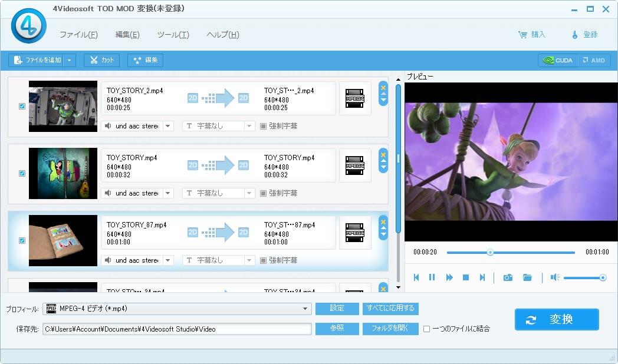
Task: Toggle CUDA acceleration
Action: tap(558, 60)
